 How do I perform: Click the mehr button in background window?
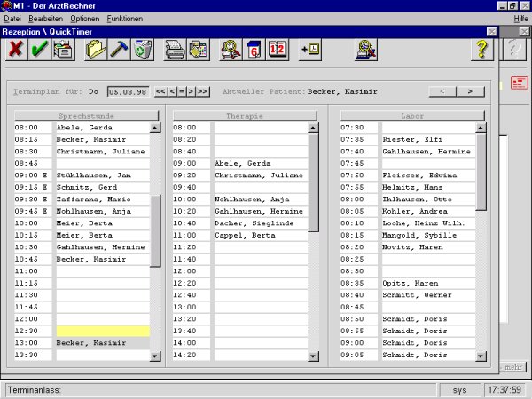point(512,367)
